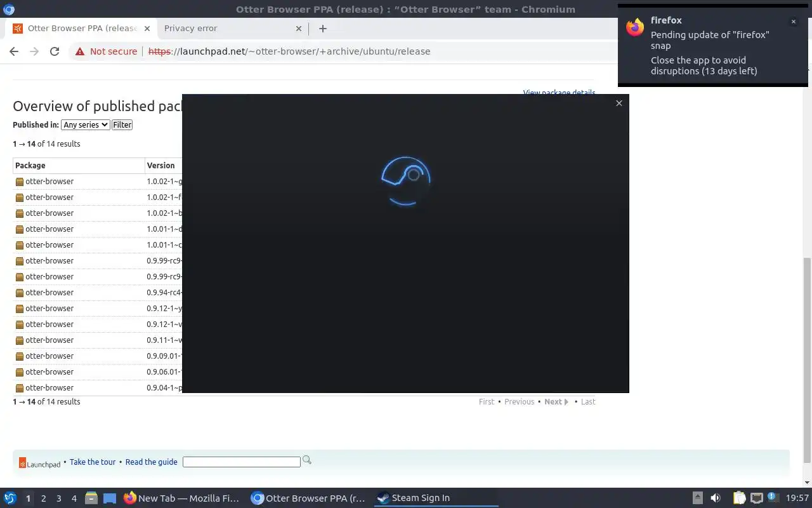This screenshot has width=812, height=508.
Task: Close the Privacy error tab
Action: point(299,29)
